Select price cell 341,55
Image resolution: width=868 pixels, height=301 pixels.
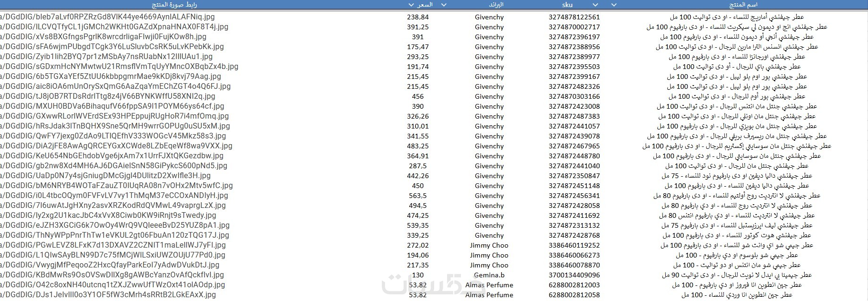(418, 136)
